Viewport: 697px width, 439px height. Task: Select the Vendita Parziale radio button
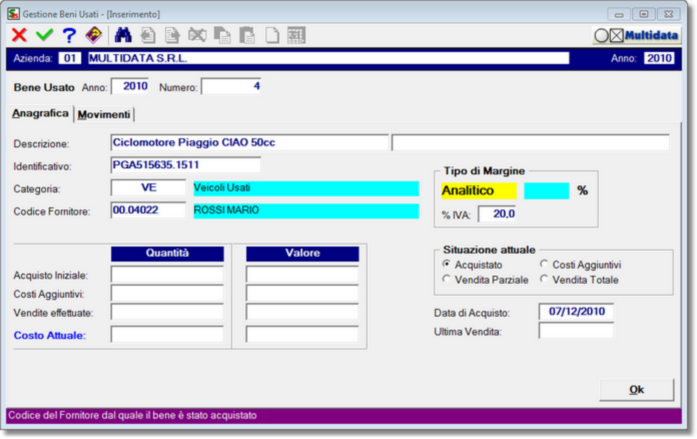[446, 279]
